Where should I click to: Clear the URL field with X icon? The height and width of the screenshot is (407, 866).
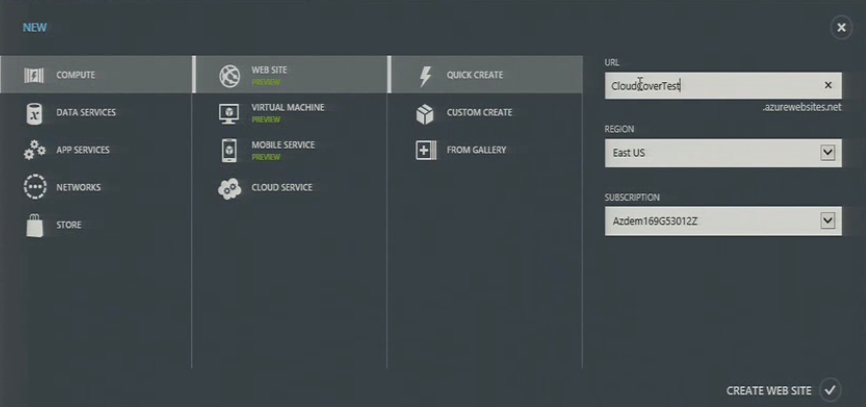[x=828, y=85]
